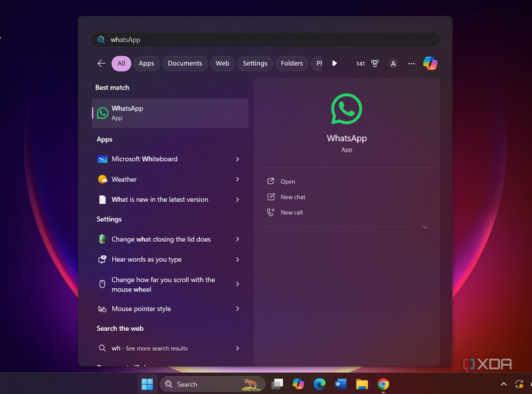Click the search box containing whatsApp
The width and height of the screenshot is (532, 394).
pos(265,40)
